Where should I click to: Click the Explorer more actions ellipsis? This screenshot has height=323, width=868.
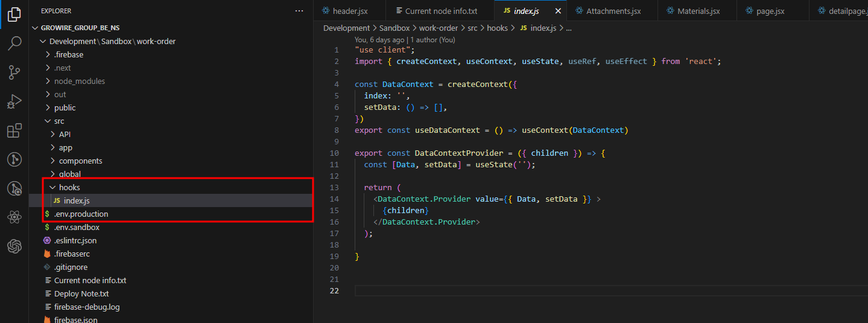pos(299,11)
